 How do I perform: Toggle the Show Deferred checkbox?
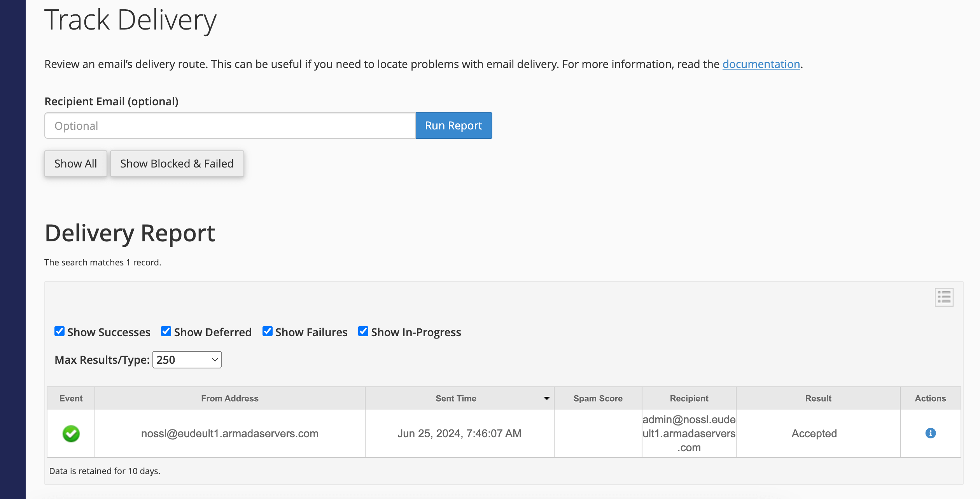(166, 331)
